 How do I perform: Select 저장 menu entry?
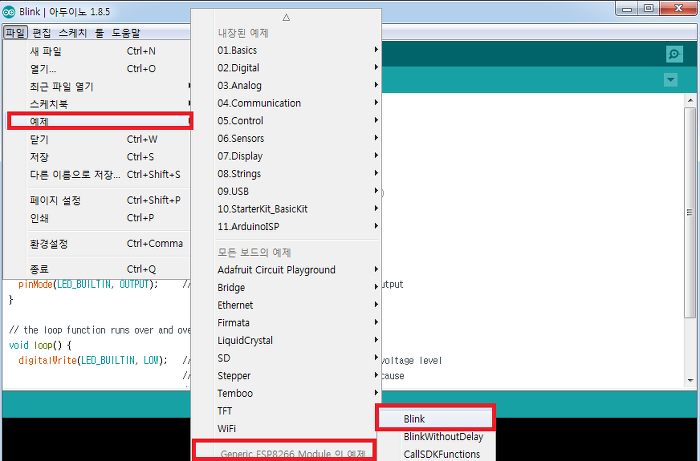pos(97,157)
